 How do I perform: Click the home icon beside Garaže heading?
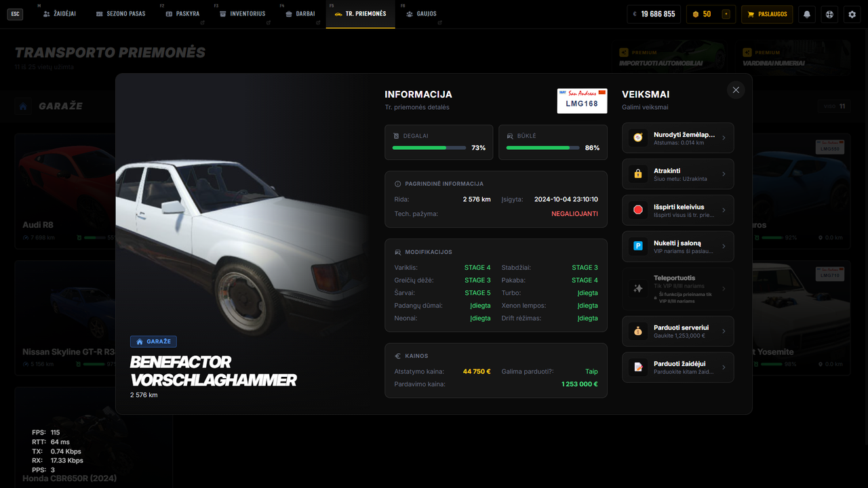(24, 106)
